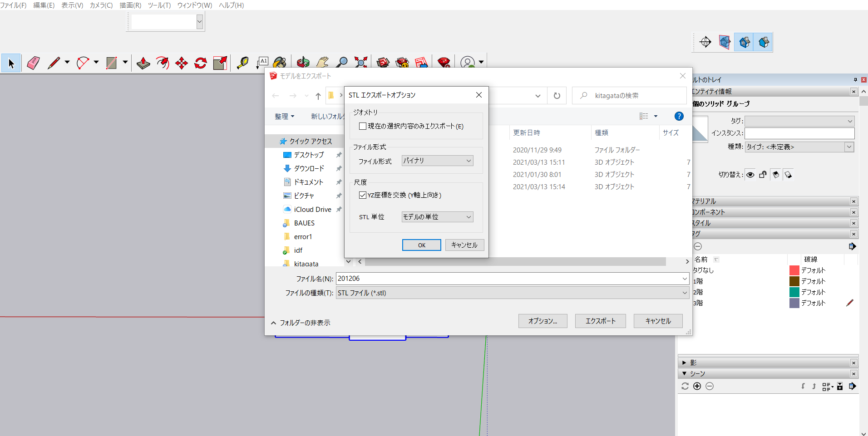Click the add scene plus icon
Screen dimensions: 868x436
697,386
